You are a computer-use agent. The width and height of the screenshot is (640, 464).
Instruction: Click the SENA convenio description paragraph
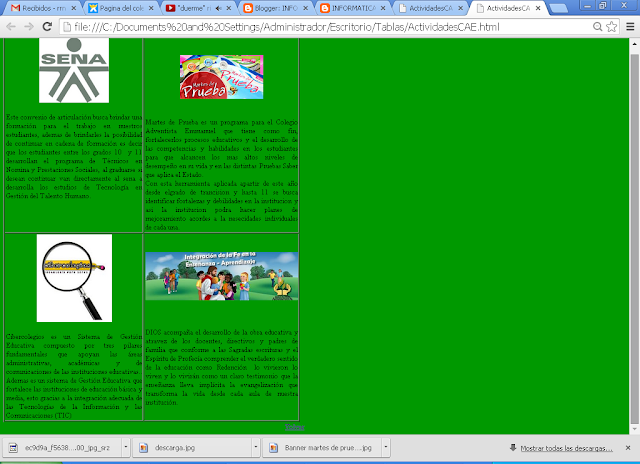point(74,156)
